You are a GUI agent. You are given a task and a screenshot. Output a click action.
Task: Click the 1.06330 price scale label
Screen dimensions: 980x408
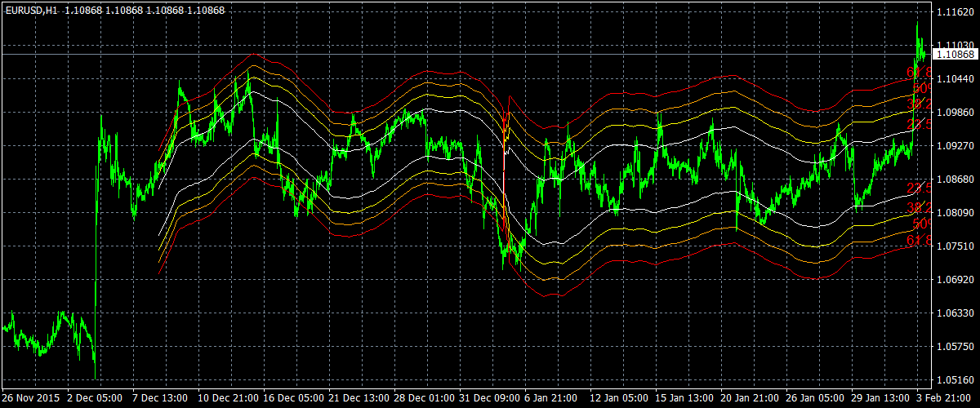click(955, 313)
